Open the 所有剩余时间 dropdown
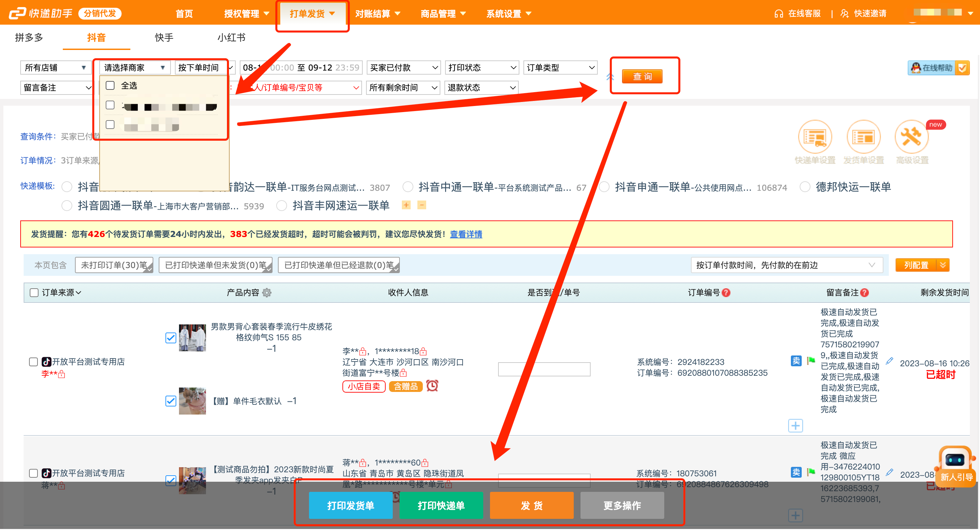The image size is (980, 530). click(x=403, y=87)
